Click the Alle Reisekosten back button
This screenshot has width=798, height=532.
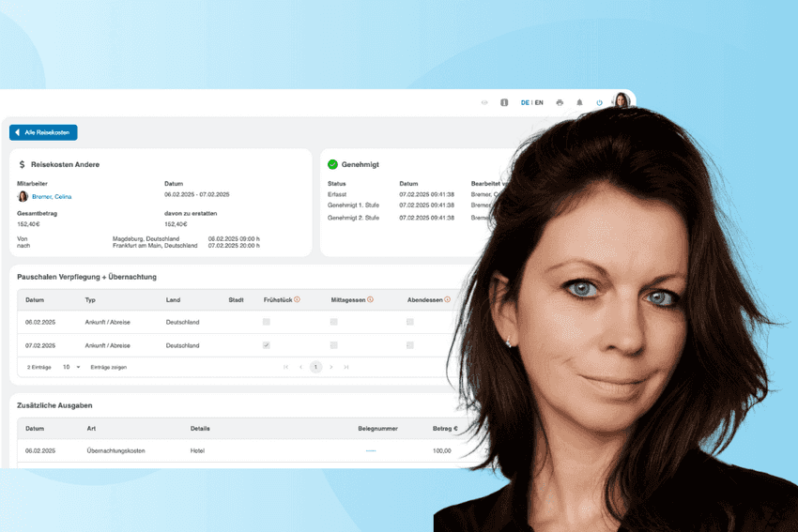coord(43,132)
